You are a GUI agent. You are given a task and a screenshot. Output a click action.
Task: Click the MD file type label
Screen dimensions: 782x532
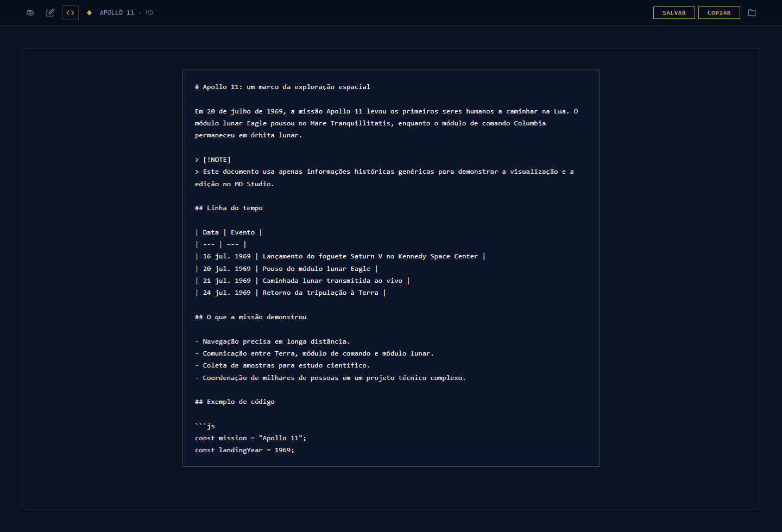[149, 12]
